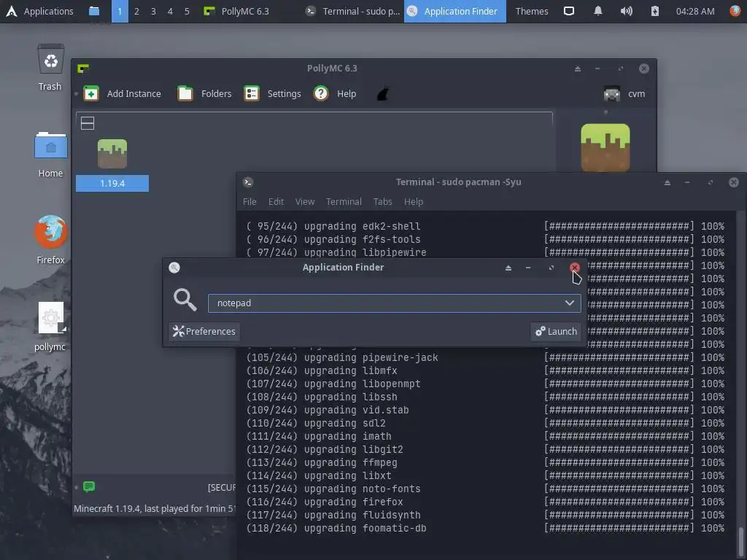
Task: Select the 1.19.4 instance block icon
Action: (112, 154)
